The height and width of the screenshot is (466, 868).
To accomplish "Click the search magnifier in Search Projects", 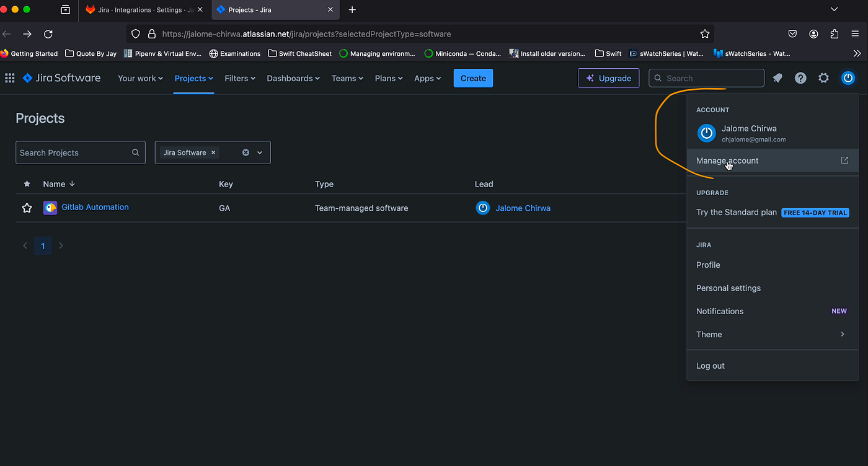I will pos(135,152).
